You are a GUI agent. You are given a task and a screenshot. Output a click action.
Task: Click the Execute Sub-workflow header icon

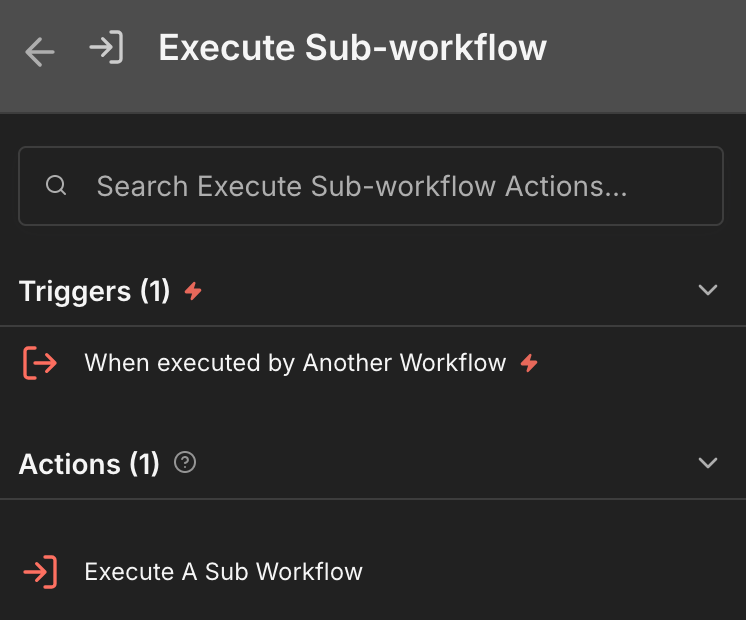tap(105, 48)
